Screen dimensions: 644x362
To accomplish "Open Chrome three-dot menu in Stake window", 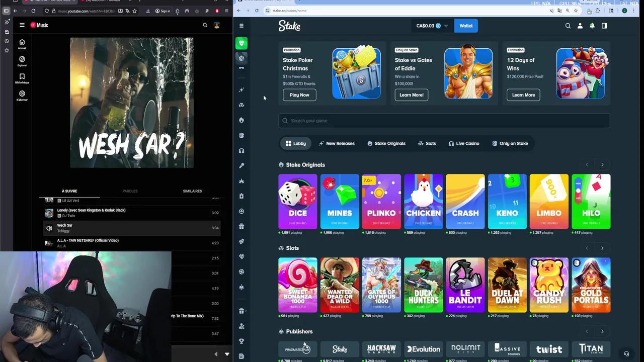I will (x=633, y=11).
